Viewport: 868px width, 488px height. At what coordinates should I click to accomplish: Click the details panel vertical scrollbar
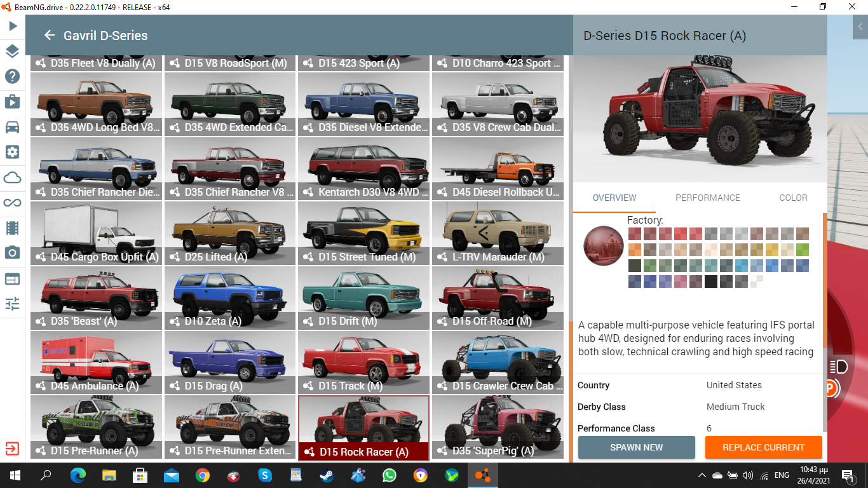point(825,324)
